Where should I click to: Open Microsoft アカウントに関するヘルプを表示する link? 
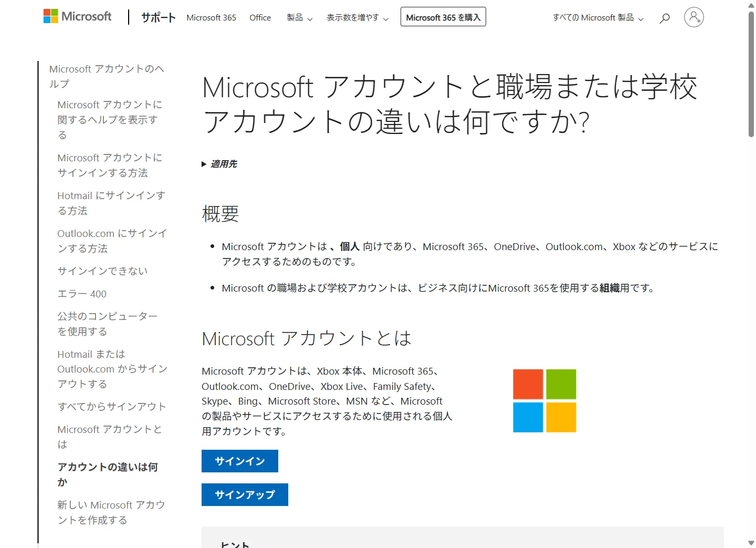tap(110, 120)
